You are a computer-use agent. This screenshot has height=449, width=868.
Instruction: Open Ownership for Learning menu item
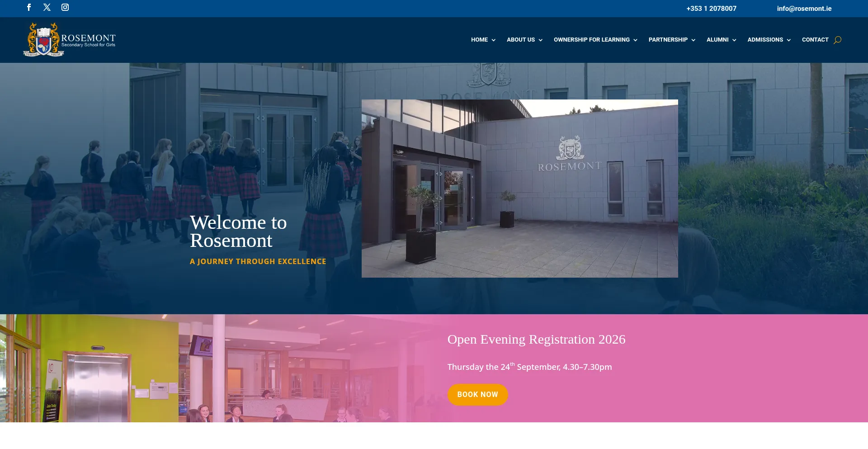(x=592, y=40)
